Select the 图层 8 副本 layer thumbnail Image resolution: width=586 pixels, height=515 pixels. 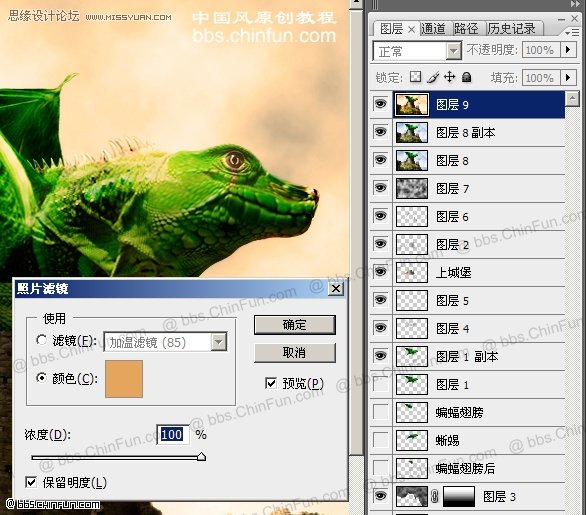coord(411,133)
